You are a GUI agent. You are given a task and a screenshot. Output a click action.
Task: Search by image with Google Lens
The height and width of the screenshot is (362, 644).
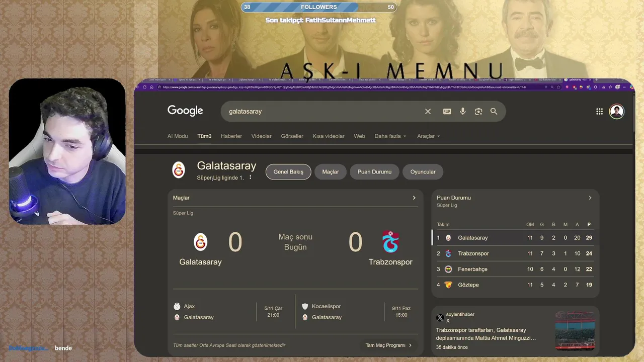click(478, 112)
